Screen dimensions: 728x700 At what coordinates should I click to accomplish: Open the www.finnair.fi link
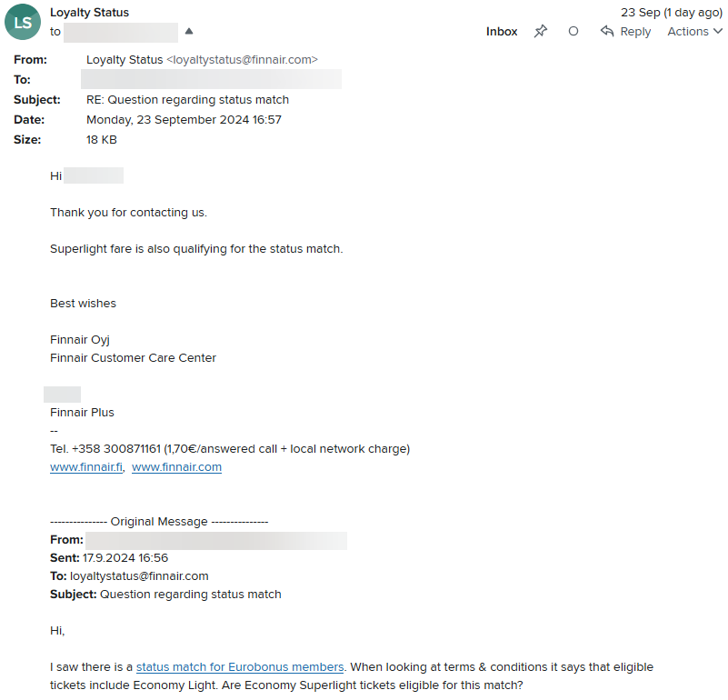click(86, 467)
